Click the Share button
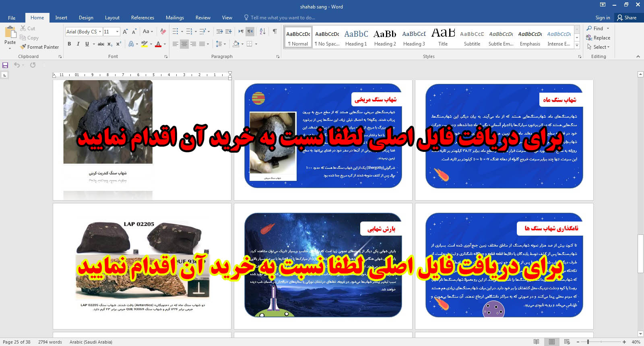The height and width of the screenshot is (346, 644). [x=627, y=18]
